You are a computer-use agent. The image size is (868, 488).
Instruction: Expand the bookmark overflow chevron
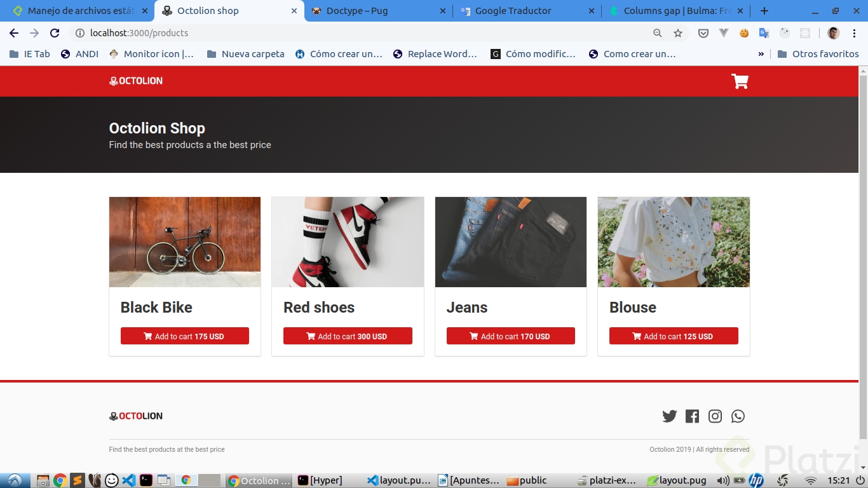pos(761,54)
